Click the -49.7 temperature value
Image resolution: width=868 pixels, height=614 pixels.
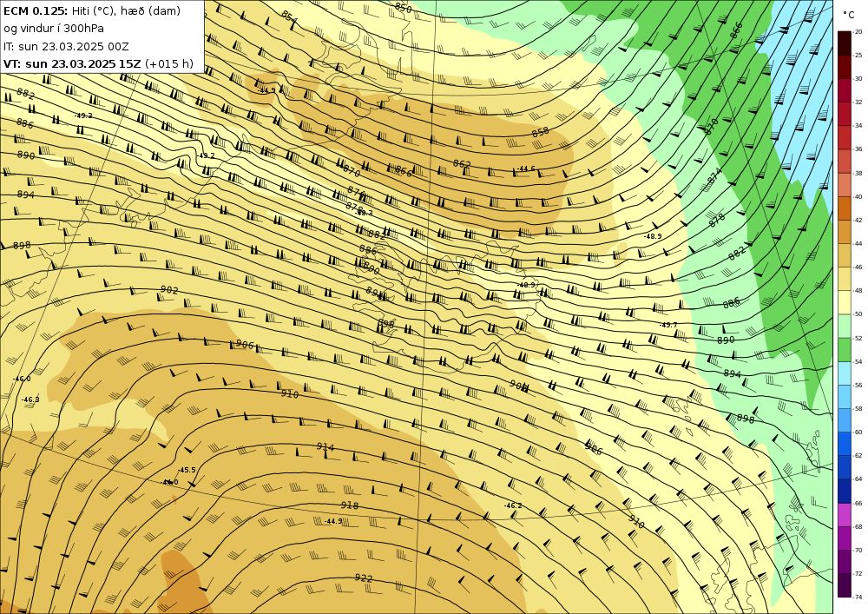[x=668, y=325]
